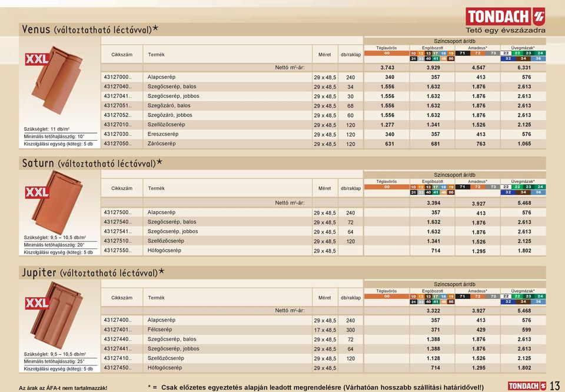Click "Minimális tetőhajlásszög: 20°" under the Saturn tile
Viewport: 565px width, 392px height.
pos(54,245)
